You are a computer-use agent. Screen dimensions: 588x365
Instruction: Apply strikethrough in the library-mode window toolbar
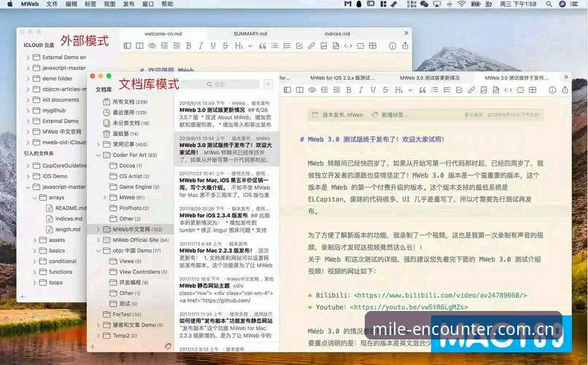click(385, 90)
